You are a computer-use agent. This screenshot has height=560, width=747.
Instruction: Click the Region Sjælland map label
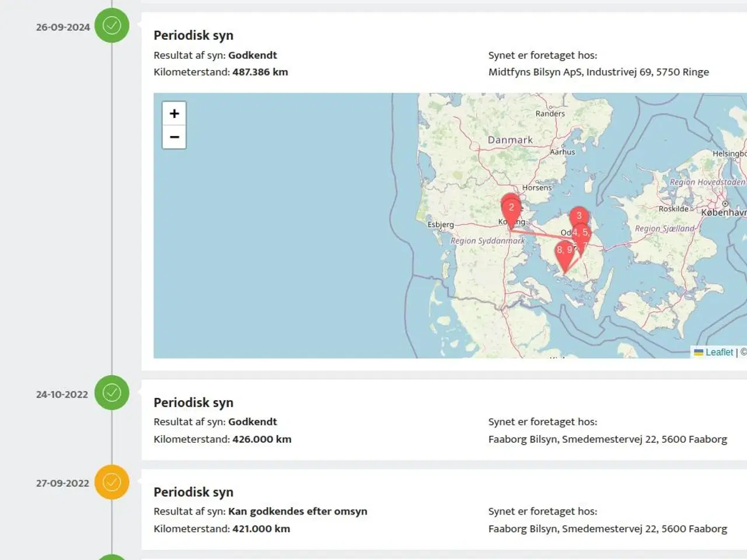[x=665, y=229]
